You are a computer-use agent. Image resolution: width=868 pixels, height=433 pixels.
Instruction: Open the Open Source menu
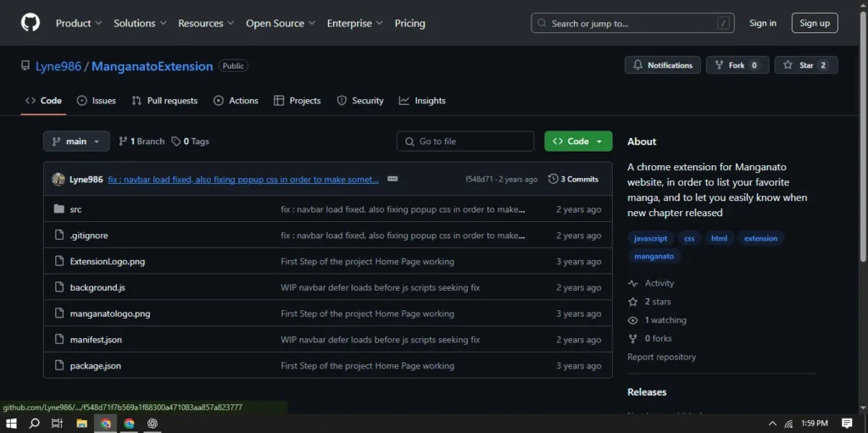281,24
